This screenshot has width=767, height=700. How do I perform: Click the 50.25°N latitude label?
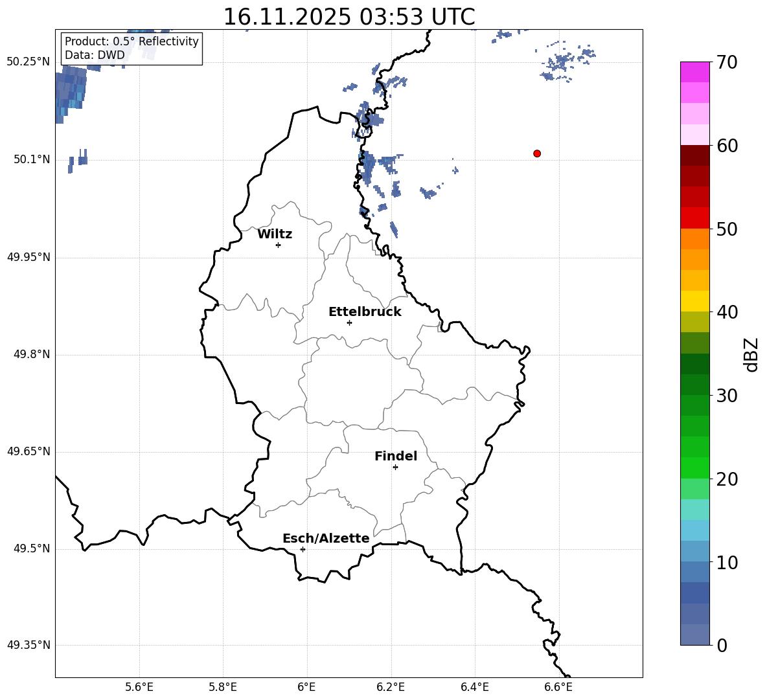coord(29,62)
